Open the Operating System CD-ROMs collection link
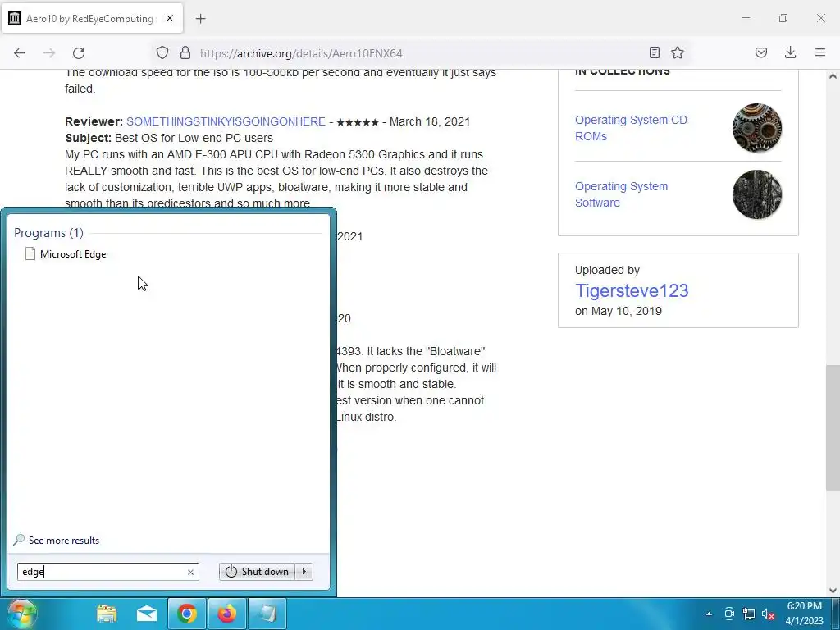Screen dimensions: 840x630 pos(633,128)
